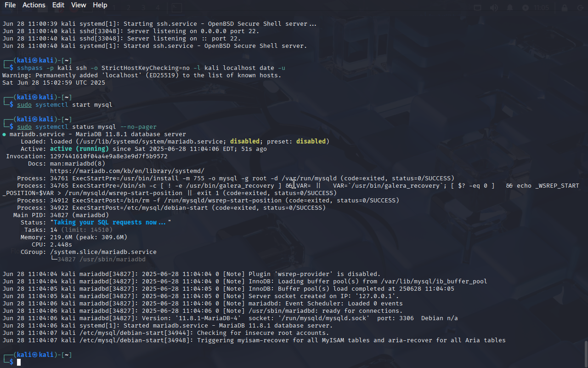Click 'sudo systemctl status mysql --no-pager' command
Image resolution: width=588 pixels, height=368 pixels.
coord(87,127)
